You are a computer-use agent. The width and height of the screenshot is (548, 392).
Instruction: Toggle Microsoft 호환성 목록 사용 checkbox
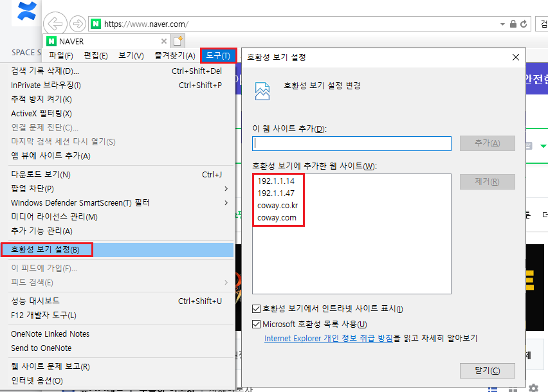pos(256,325)
